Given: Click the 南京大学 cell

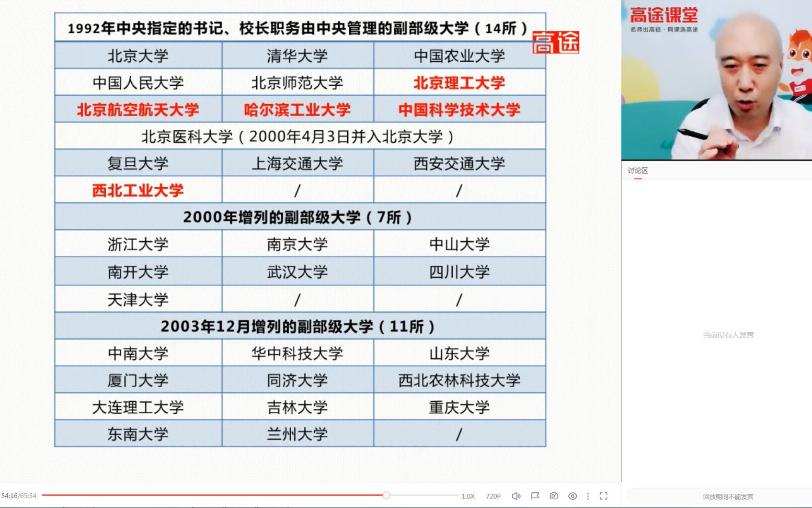Looking at the screenshot, I should [x=298, y=243].
